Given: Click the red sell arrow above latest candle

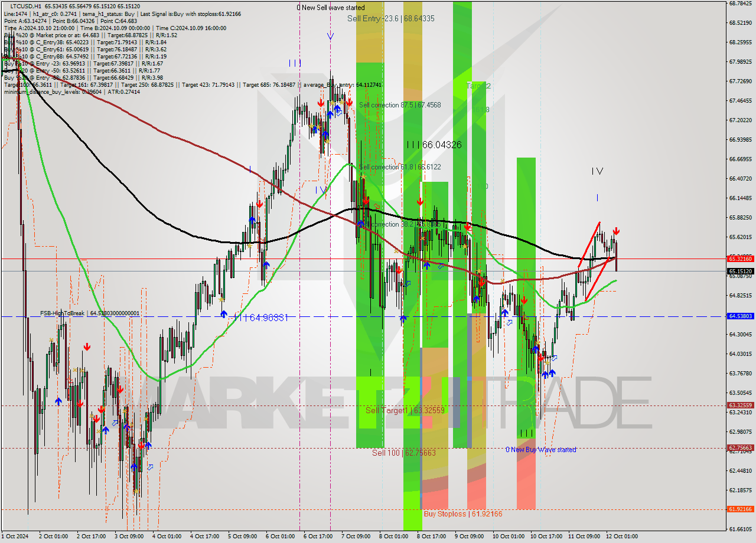Looking at the screenshot, I should coord(616,231).
